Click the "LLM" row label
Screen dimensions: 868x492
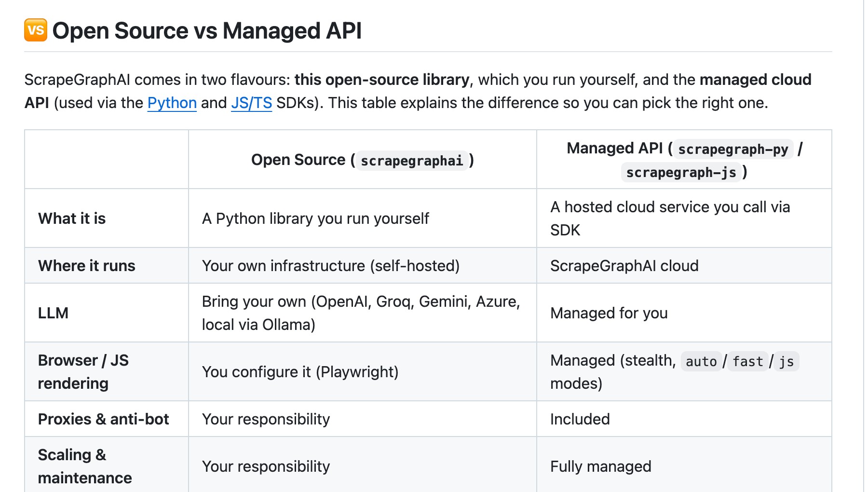[53, 313]
